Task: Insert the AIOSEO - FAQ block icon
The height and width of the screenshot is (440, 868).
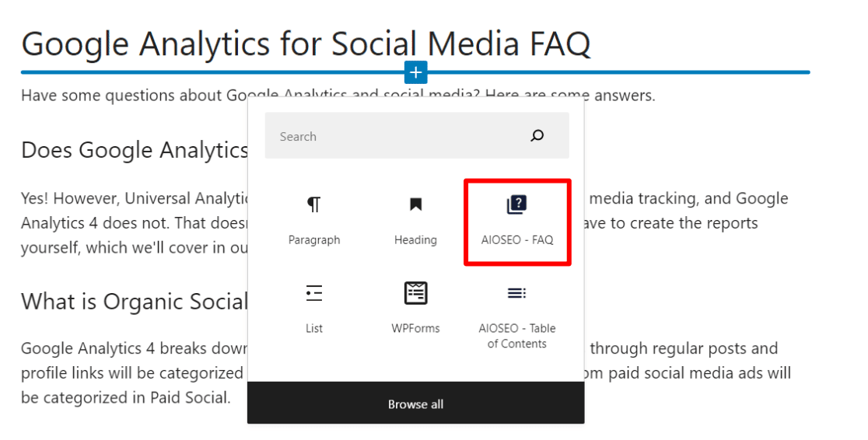Action: (516, 204)
